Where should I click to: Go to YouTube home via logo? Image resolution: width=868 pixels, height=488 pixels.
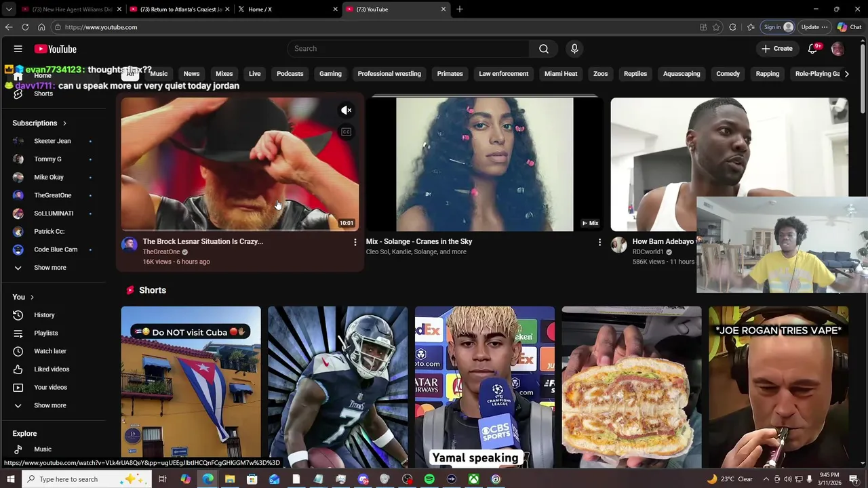56,49
